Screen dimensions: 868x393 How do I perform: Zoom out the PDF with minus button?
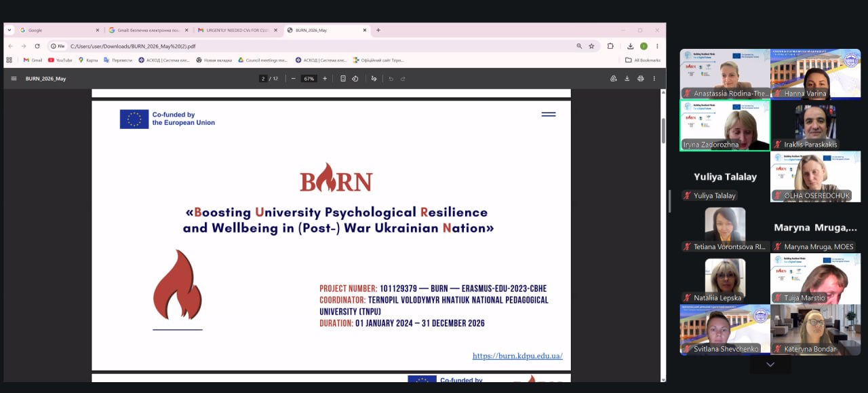coord(293,79)
